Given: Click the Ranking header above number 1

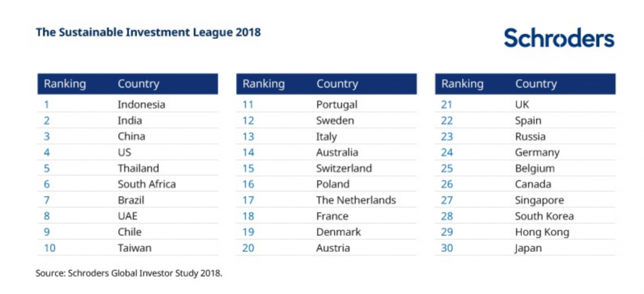Looking at the screenshot, I should [x=65, y=84].
